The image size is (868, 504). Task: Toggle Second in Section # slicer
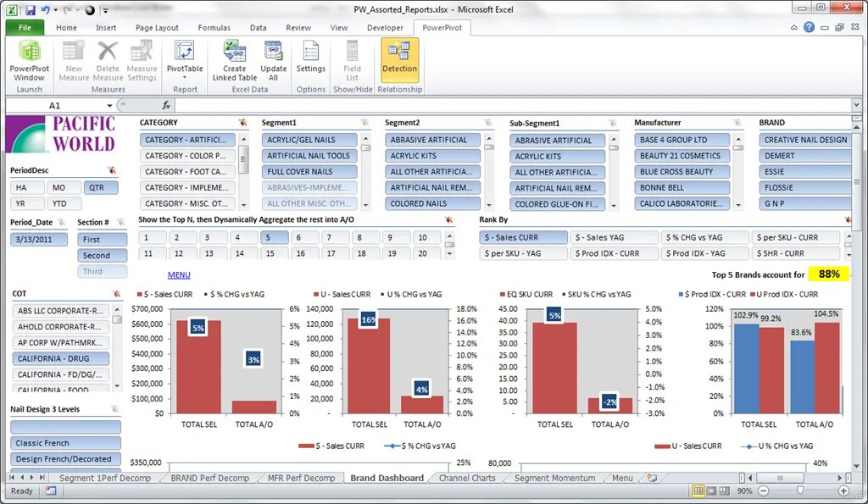click(x=102, y=255)
